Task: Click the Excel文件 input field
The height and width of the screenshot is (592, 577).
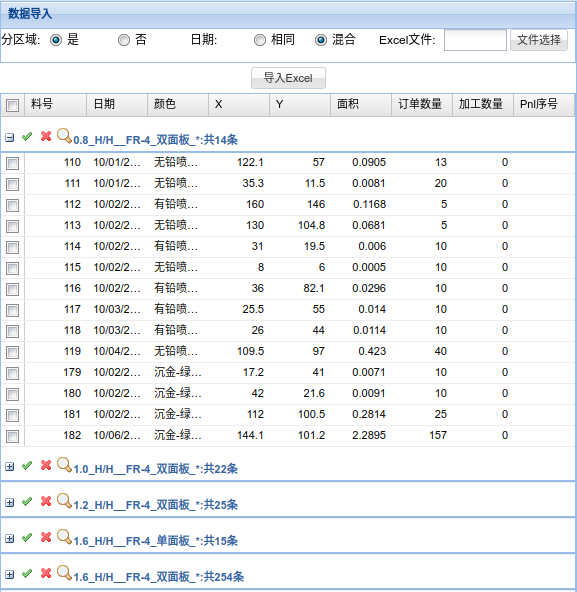Action: click(x=475, y=40)
